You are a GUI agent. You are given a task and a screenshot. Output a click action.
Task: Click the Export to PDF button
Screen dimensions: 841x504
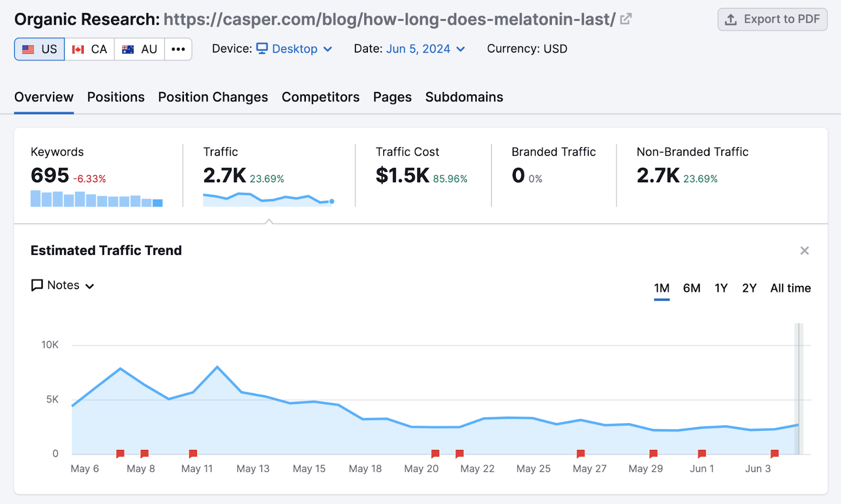[x=772, y=19]
